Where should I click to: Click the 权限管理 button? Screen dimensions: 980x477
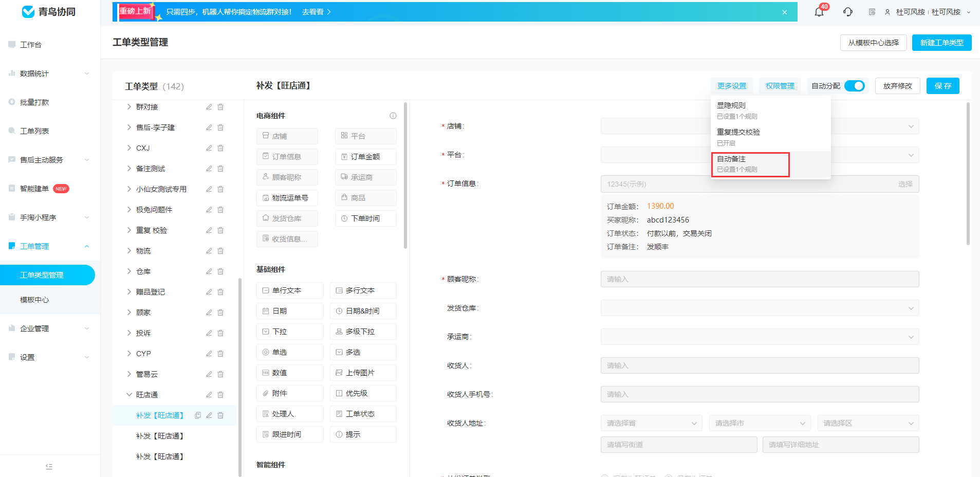pyautogui.click(x=780, y=86)
